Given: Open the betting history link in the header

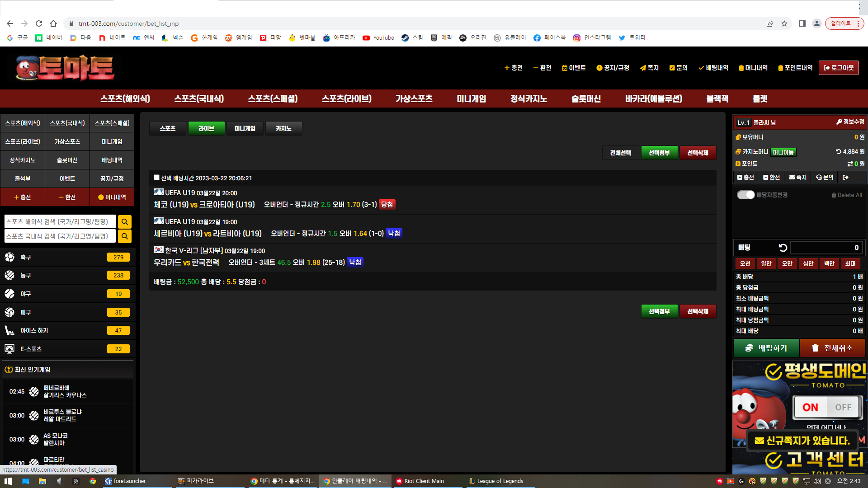Looking at the screenshot, I should tap(713, 68).
